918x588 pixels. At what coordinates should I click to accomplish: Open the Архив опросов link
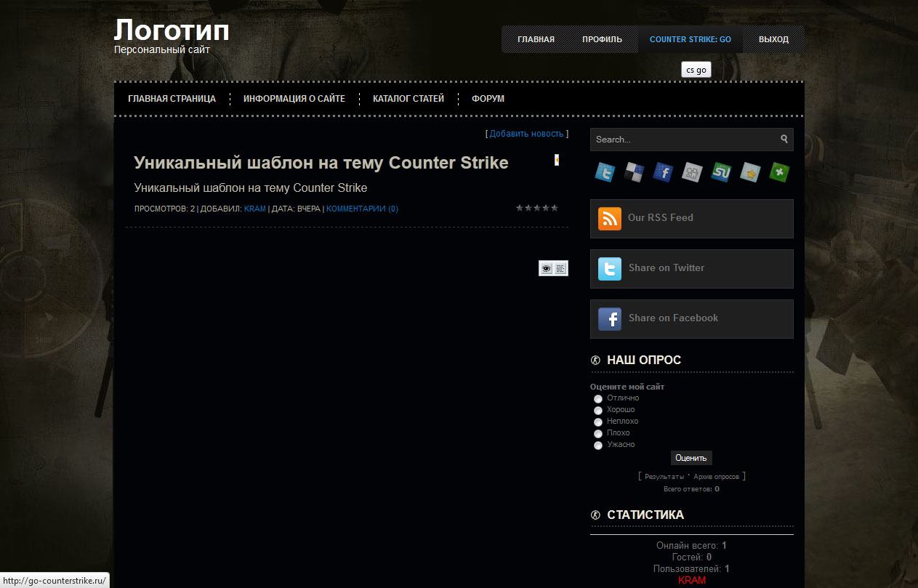[717, 477]
